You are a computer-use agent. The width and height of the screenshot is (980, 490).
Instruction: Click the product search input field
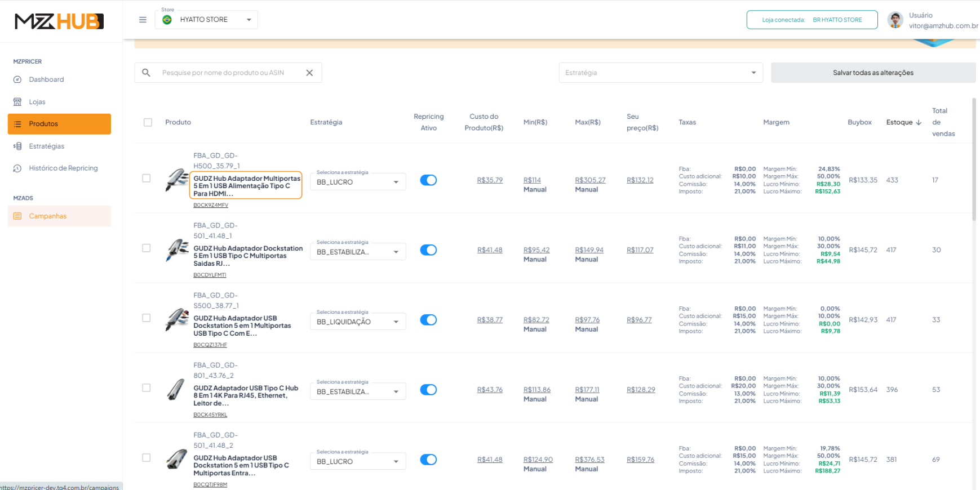(x=231, y=73)
